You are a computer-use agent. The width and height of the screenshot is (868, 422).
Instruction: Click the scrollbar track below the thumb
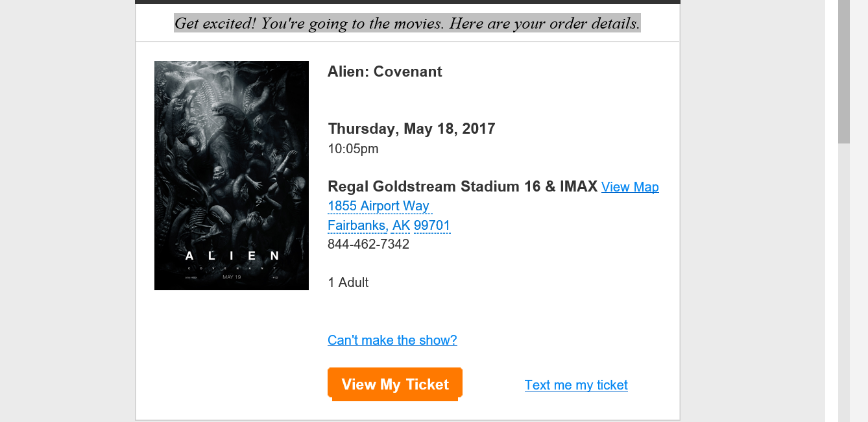pos(844,279)
